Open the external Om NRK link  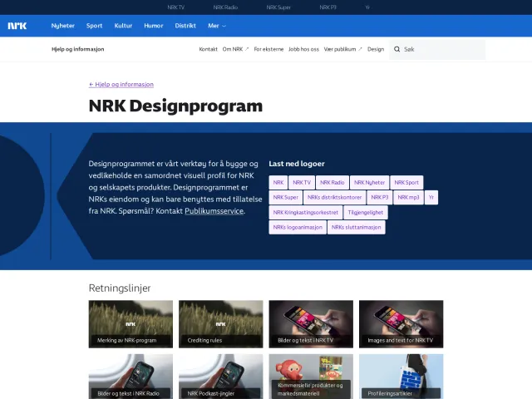tap(235, 49)
